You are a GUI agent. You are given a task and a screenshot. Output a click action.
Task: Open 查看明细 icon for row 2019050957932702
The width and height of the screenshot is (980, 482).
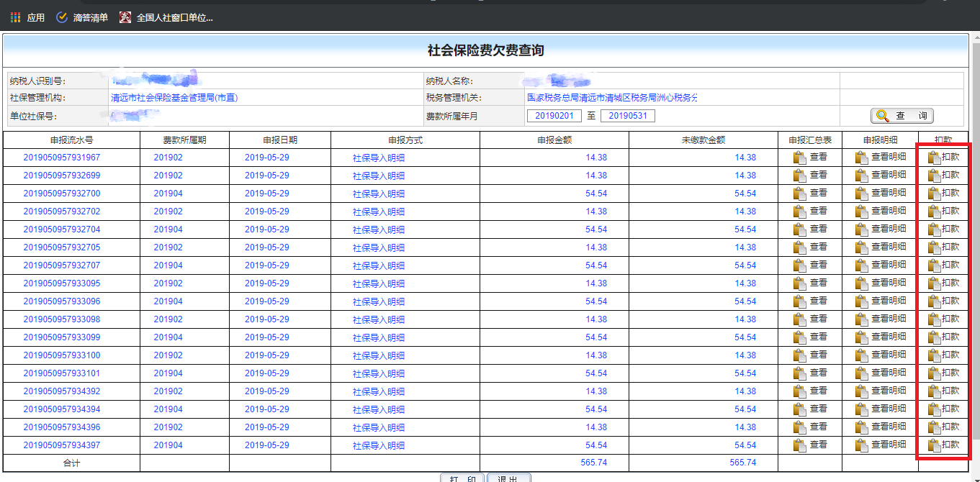[x=861, y=212]
